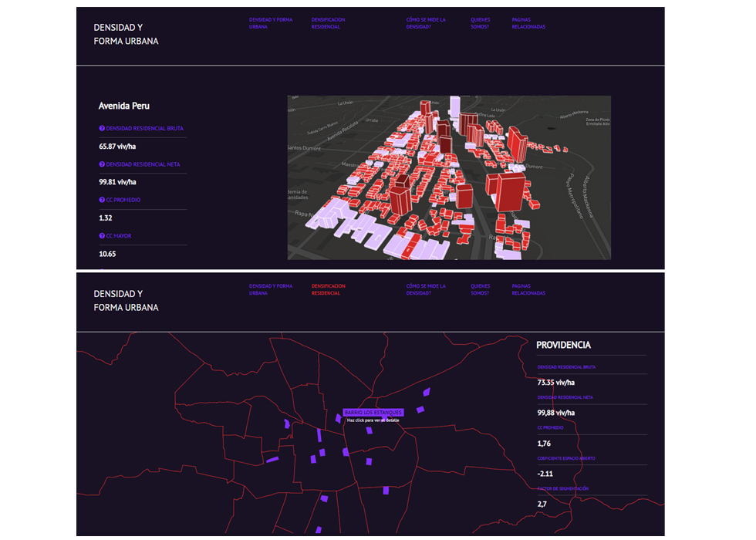Click question icon next to CC Mayor
This screenshot has width=756, height=540.
click(x=102, y=236)
